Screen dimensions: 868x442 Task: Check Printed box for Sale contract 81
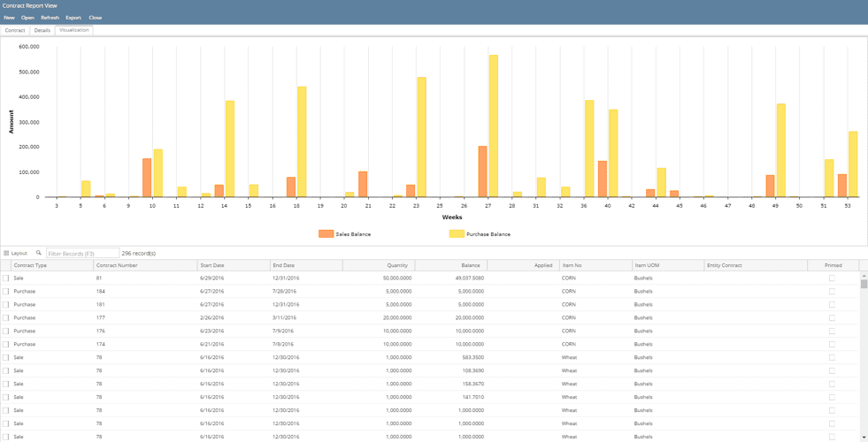click(832, 278)
